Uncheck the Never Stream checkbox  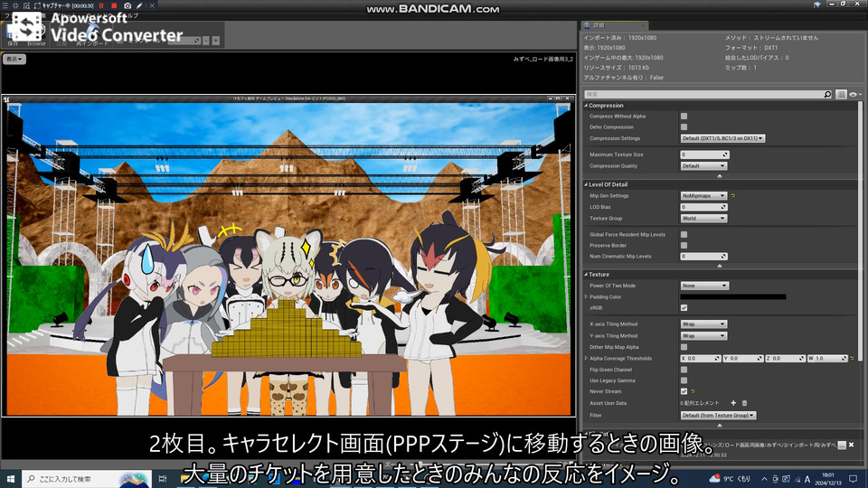(x=684, y=391)
